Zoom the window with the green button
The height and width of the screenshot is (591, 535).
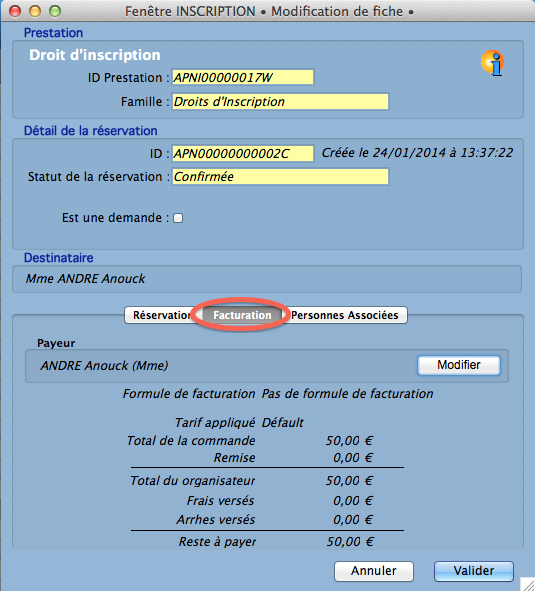coord(55,11)
